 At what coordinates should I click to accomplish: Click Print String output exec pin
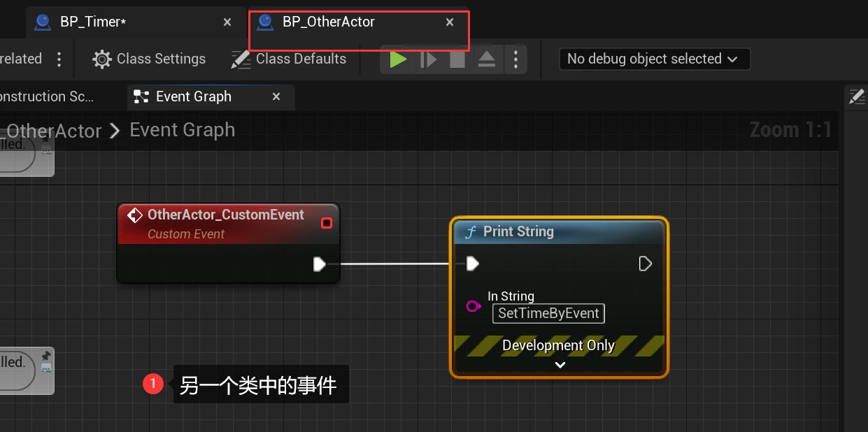pos(646,264)
